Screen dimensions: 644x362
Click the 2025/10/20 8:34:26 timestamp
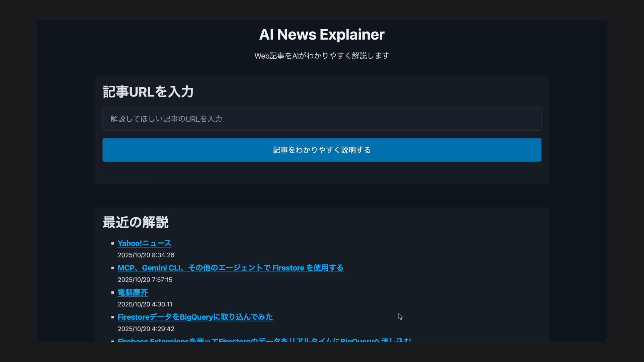[x=146, y=255]
